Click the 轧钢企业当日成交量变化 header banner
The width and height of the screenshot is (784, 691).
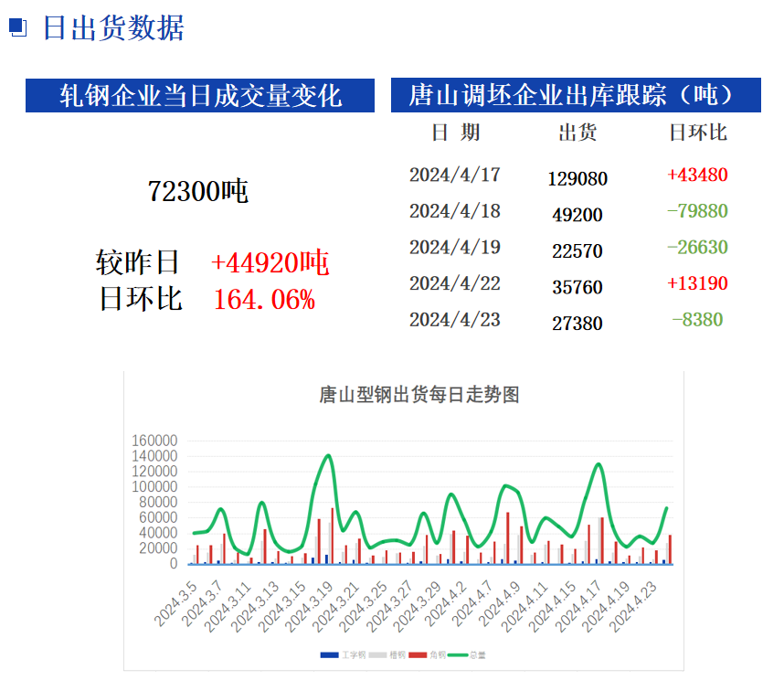click(x=200, y=96)
